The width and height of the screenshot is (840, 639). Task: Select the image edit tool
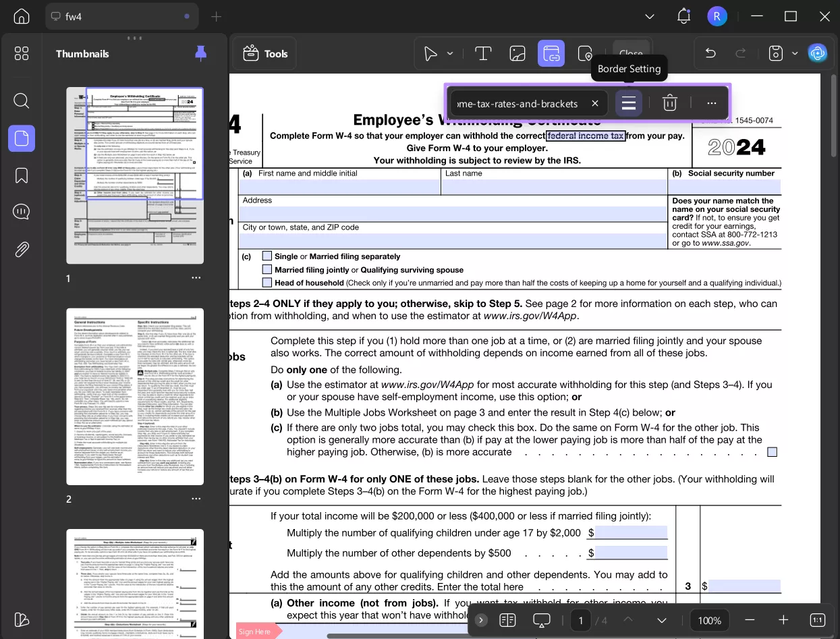point(517,54)
